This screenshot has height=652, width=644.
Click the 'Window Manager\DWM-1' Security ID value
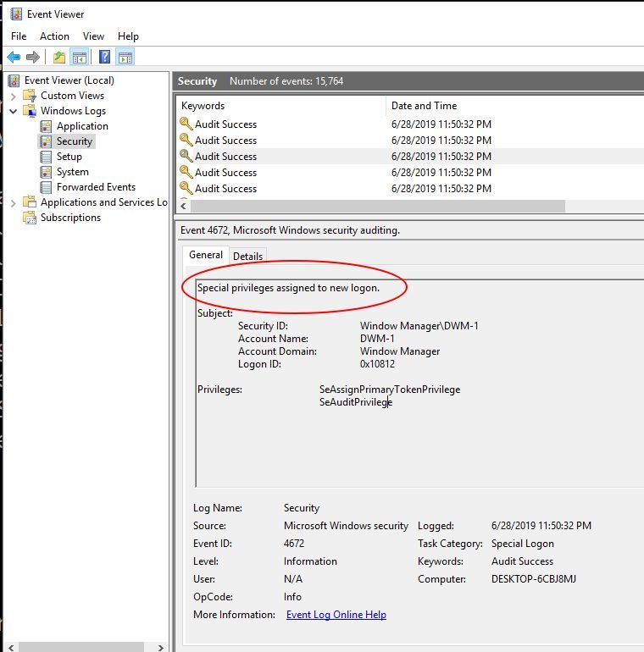point(419,326)
